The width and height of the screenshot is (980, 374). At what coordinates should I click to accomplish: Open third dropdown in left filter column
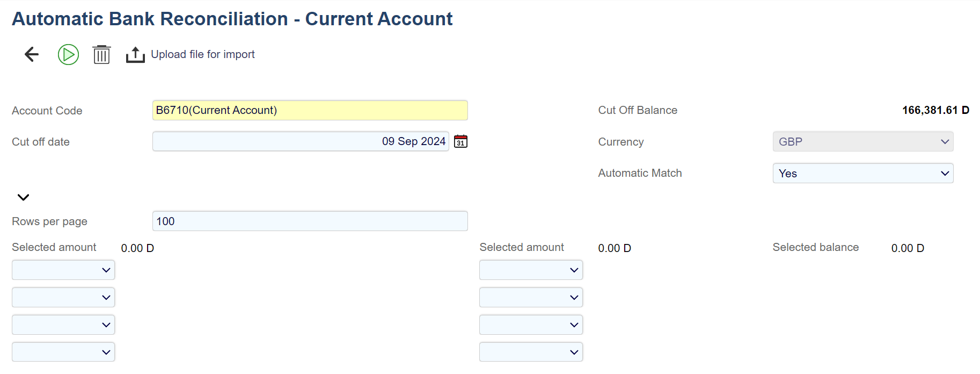pos(63,325)
